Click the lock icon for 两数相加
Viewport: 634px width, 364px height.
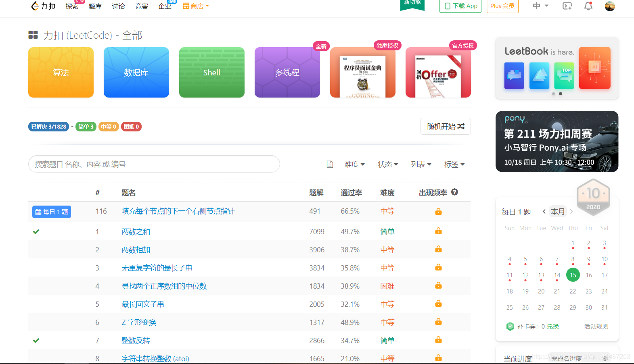coord(438,249)
